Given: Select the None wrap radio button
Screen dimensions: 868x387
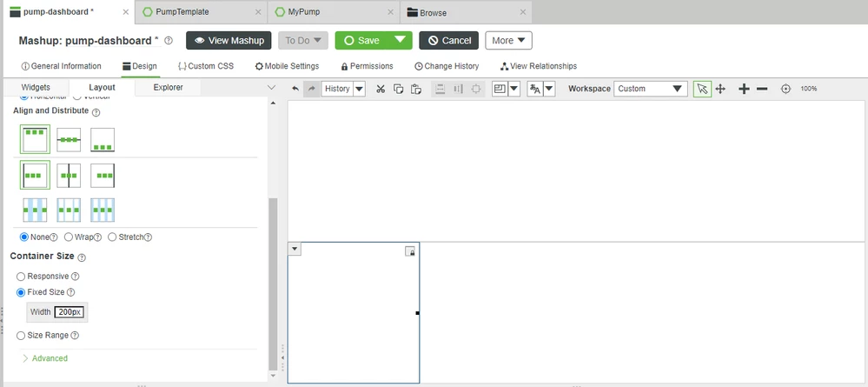Looking at the screenshot, I should (23, 237).
